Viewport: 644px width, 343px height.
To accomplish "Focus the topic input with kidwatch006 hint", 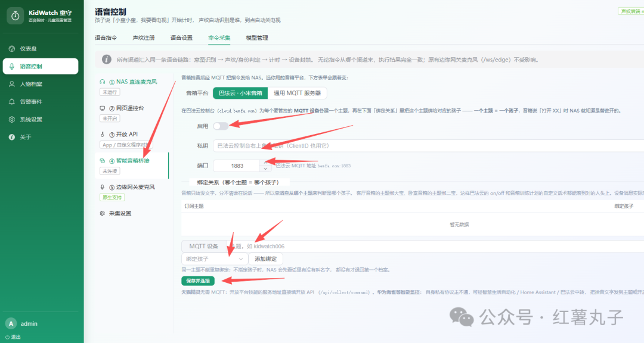I will pos(435,246).
